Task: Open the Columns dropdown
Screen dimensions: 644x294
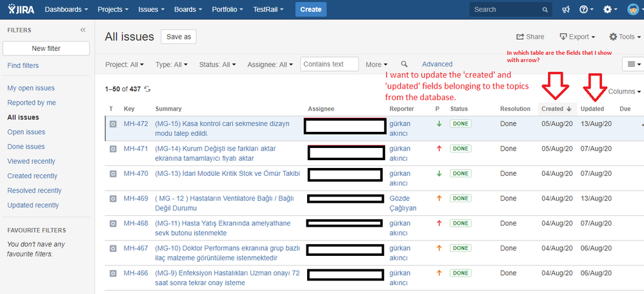Action: point(624,91)
